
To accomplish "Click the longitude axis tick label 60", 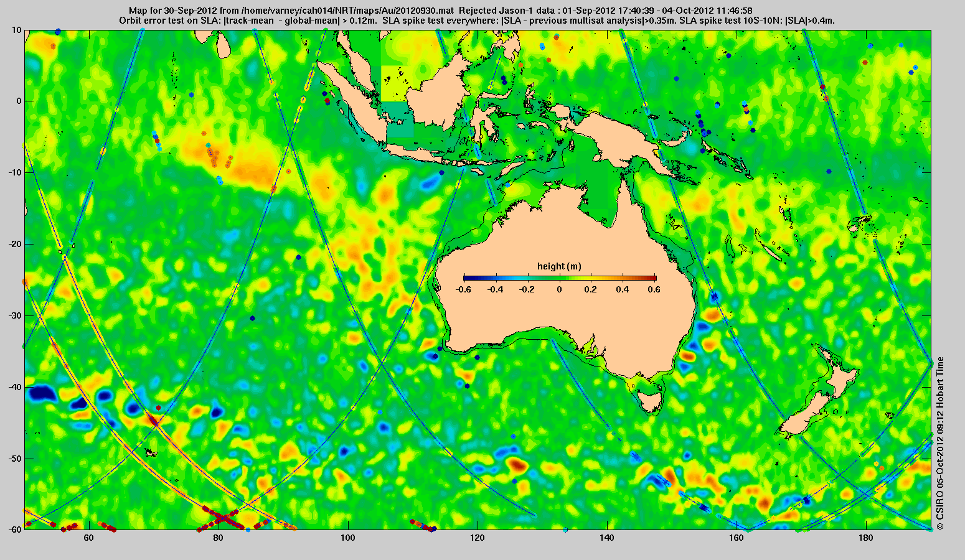I will tap(88, 537).
